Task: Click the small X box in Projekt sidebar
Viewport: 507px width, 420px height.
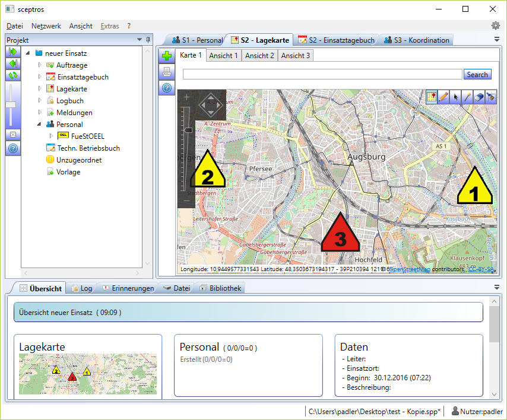Action: point(13,135)
